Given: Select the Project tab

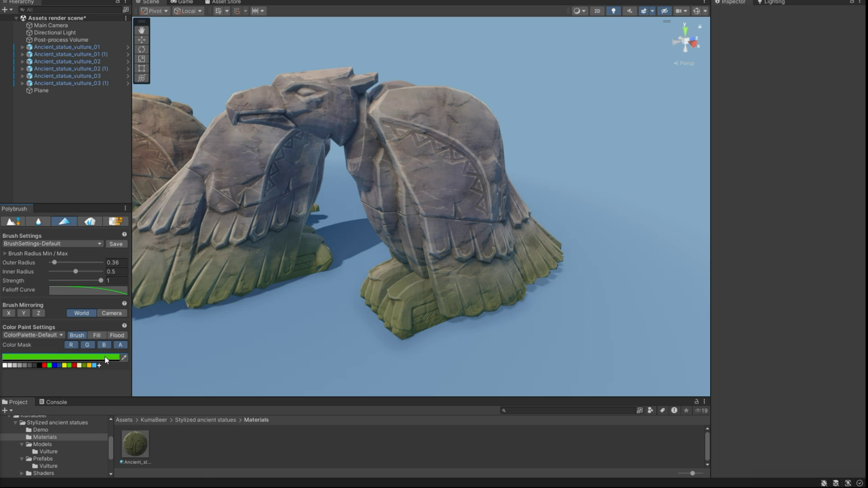Looking at the screenshot, I should pos(14,402).
